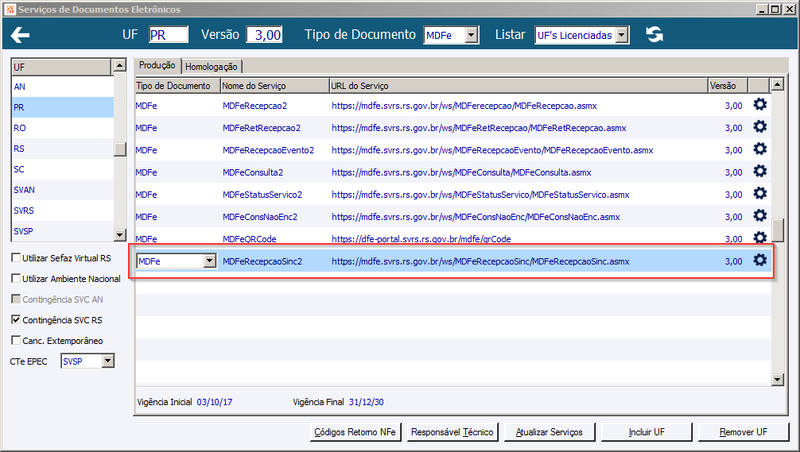
Task: Select the MDFeConsNaoEnc2 service name
Action: click(x=260, y=217)
